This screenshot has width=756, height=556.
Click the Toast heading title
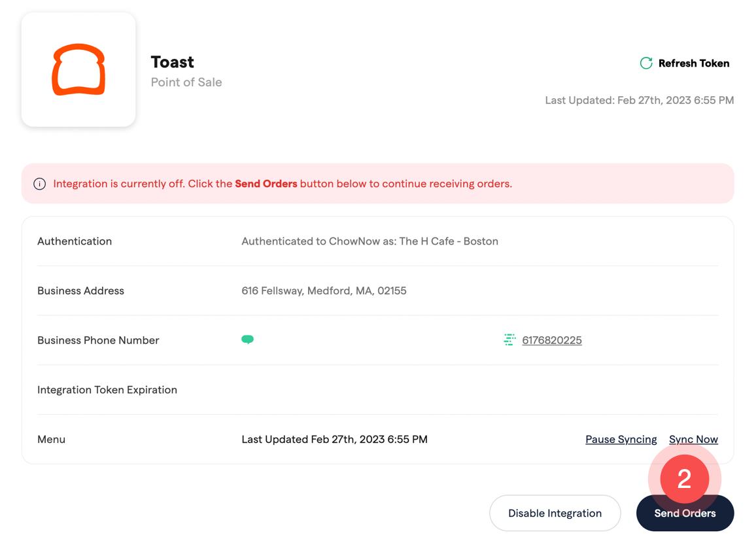point(172,62)
